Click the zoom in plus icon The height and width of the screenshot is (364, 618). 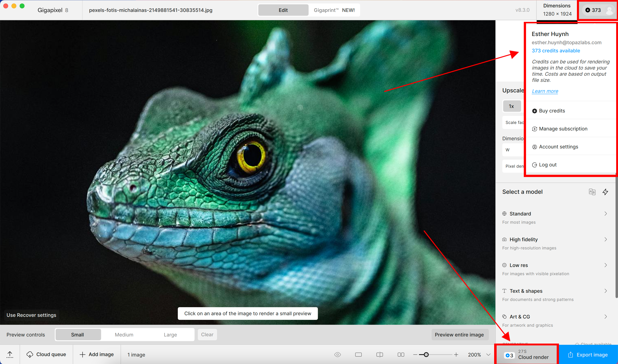(x=456, y=354)
